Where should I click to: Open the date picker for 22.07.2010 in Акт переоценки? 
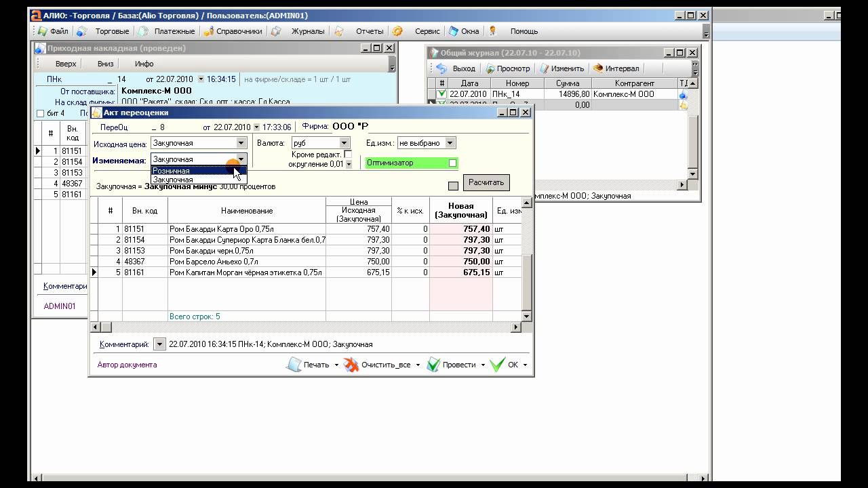coord(256,127)
